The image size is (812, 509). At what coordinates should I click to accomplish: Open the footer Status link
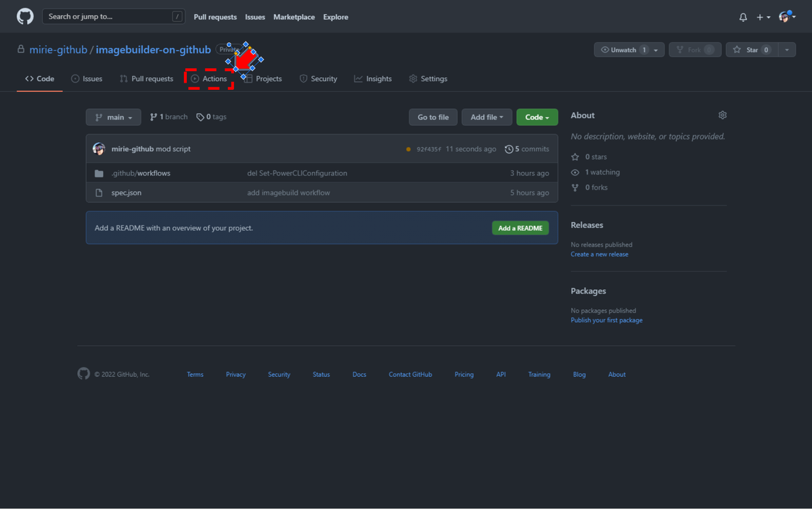pyautogui.click(x=321, y=374)
